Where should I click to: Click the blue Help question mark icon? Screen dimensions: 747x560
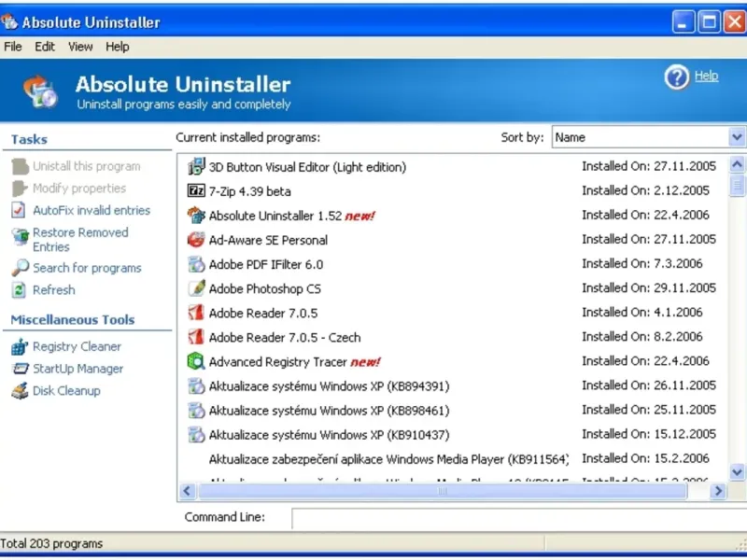click(x=676, y=77)
